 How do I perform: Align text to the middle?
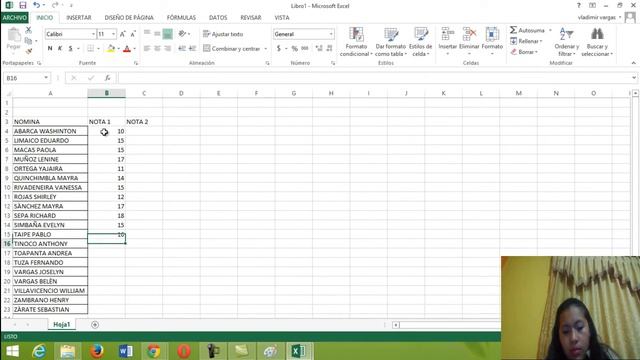pos(157,34)
